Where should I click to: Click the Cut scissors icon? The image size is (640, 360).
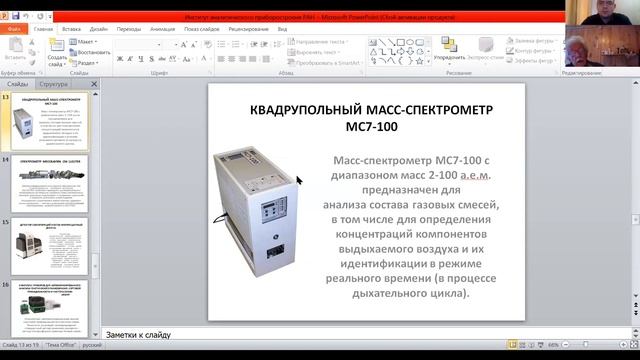32,42
